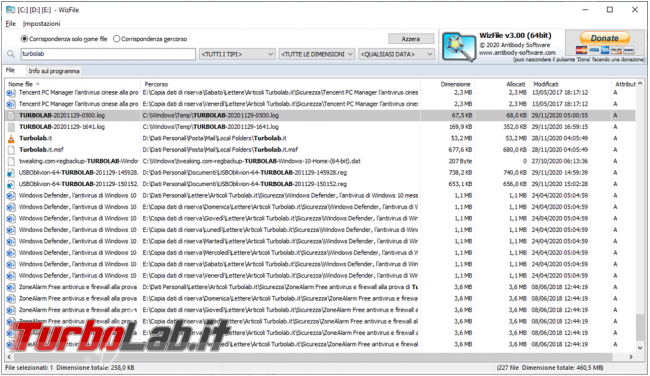Click the credit card icons under Donate

pyautogui.click(x=605, y=50)
